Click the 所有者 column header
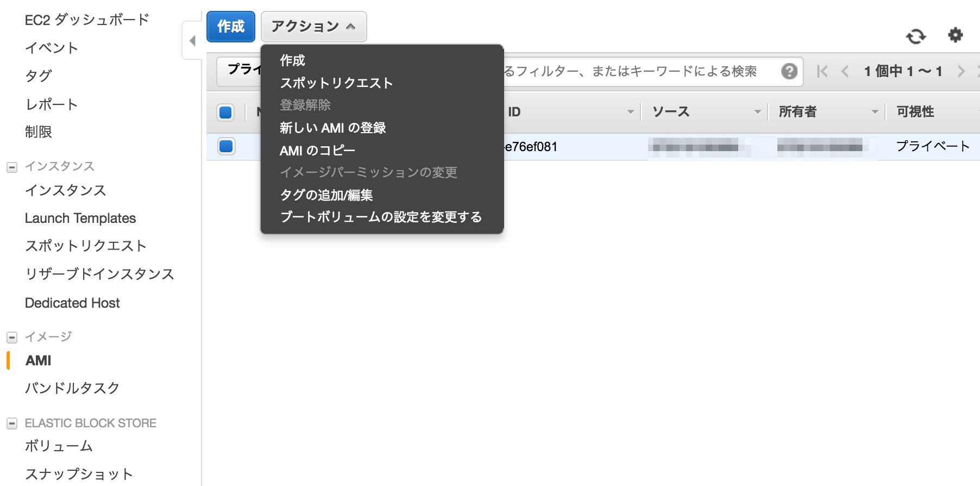The image size is (980, 486). pos(798,112)
